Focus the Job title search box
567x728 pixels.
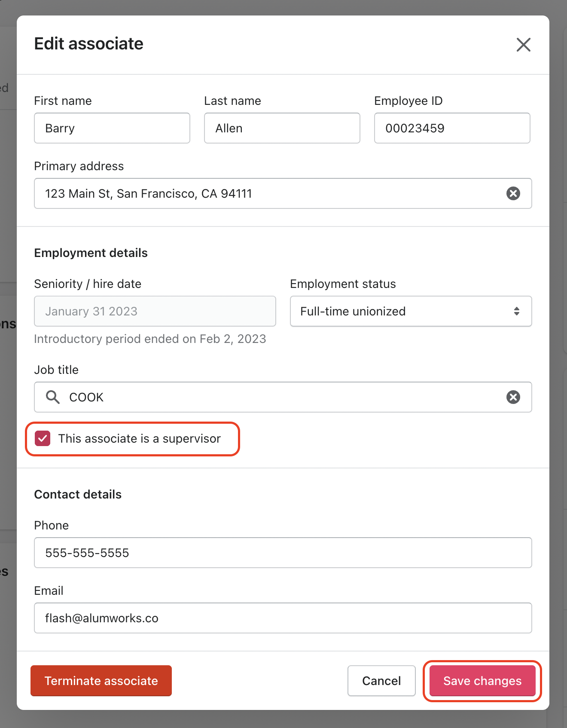tap(279, 397)
